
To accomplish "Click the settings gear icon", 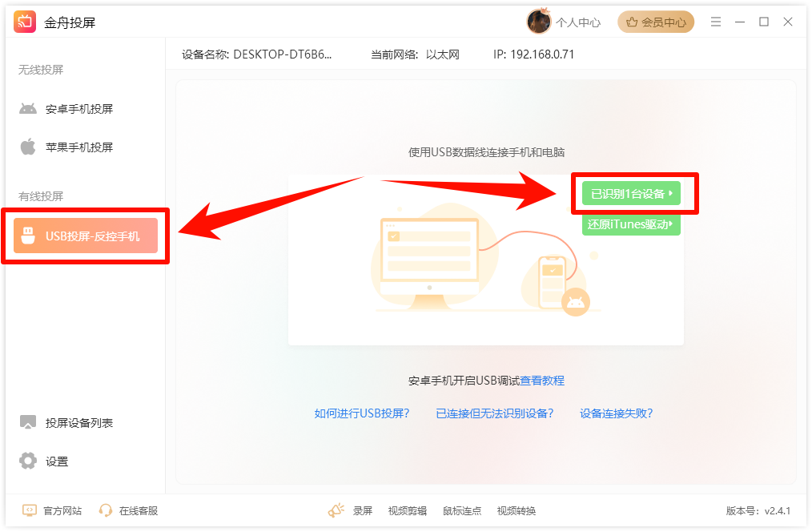I will pos(28,461).
